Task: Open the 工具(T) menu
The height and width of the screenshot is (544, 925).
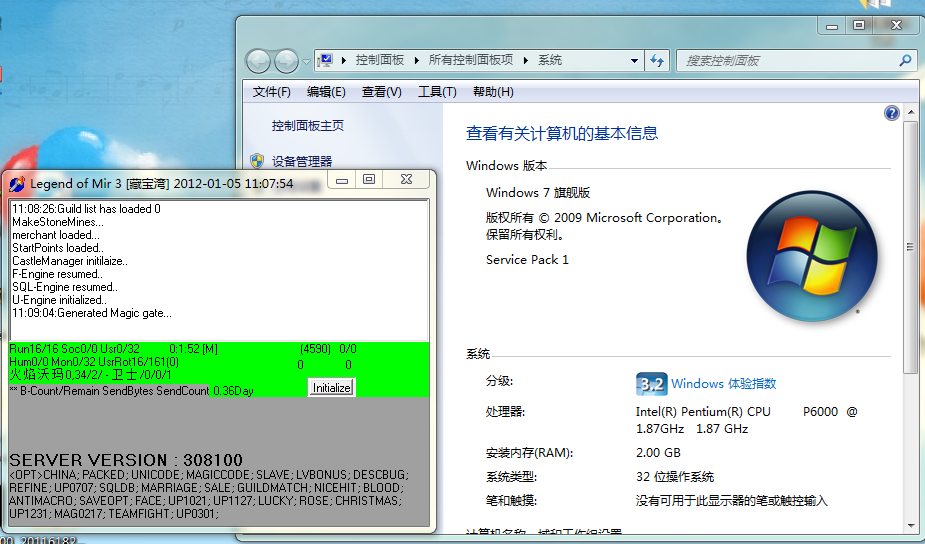Action: click(437, 92)
